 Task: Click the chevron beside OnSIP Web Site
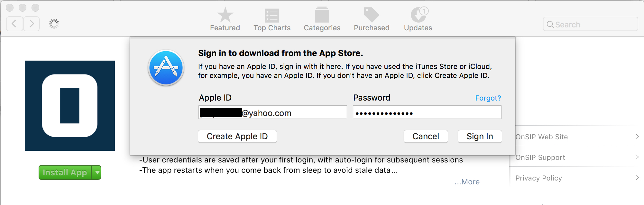click(x=637, y=136)
